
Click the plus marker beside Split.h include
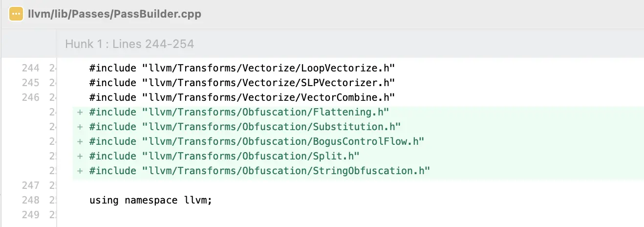pos(80,156)
